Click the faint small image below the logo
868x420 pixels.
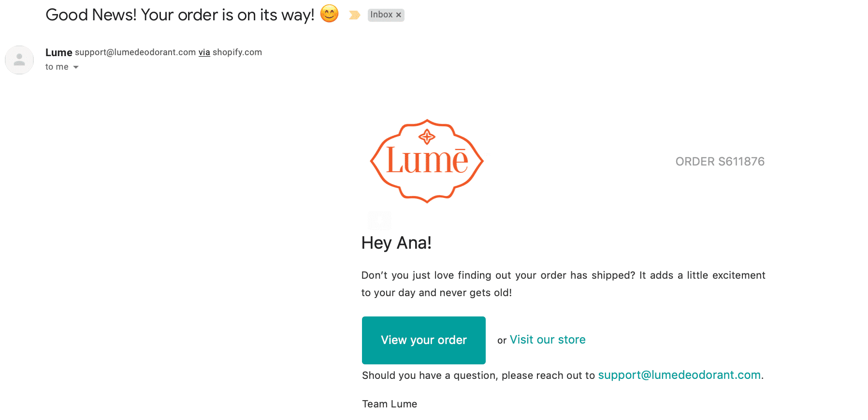(379, 221)
